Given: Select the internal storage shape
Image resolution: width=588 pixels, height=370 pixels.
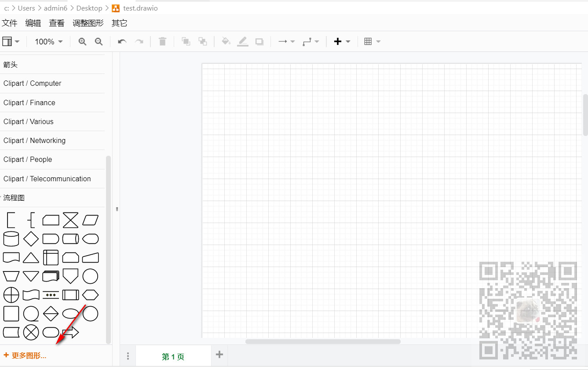Looking at the screenshot, I should [51, 257].
